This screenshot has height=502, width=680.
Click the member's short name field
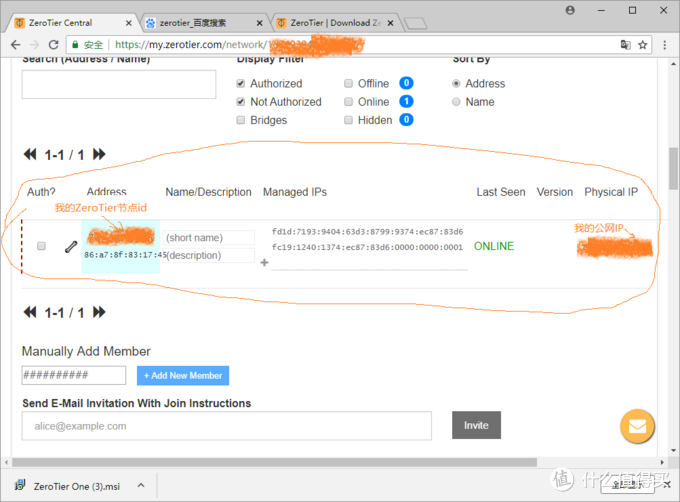[x=209, y=238]
